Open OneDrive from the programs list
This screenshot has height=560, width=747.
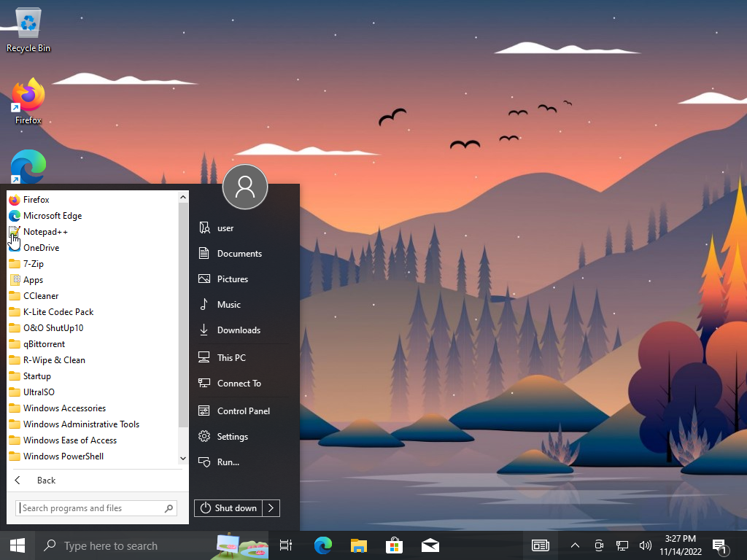coord(93,248)
